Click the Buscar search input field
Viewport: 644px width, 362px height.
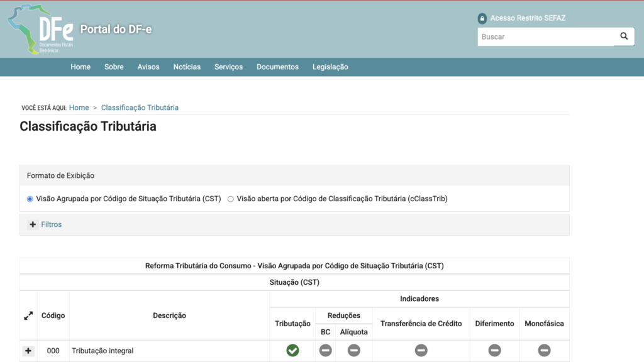pyautogui.click(x=545, y=36)
